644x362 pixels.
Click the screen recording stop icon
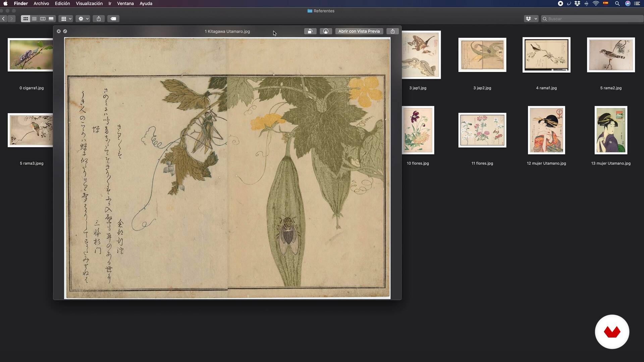pos(560,3)
